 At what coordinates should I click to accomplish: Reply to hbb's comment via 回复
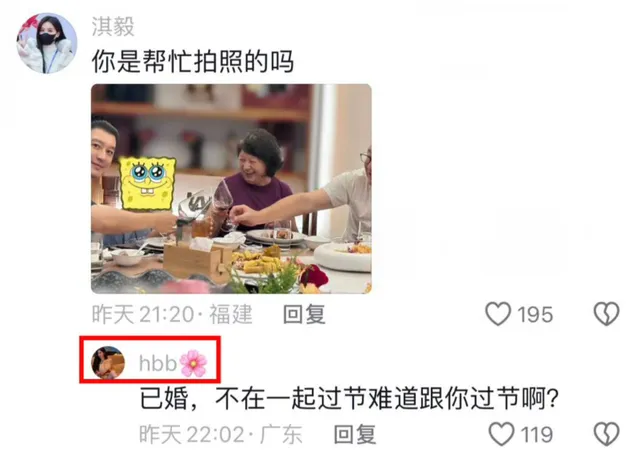[355, 434]
